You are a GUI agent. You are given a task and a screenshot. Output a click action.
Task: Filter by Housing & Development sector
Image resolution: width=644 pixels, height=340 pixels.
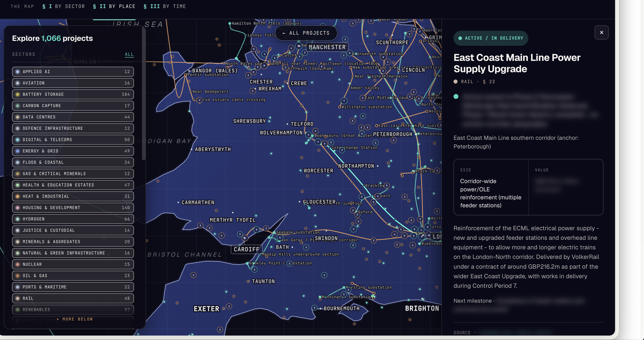(x=73, y=208)
